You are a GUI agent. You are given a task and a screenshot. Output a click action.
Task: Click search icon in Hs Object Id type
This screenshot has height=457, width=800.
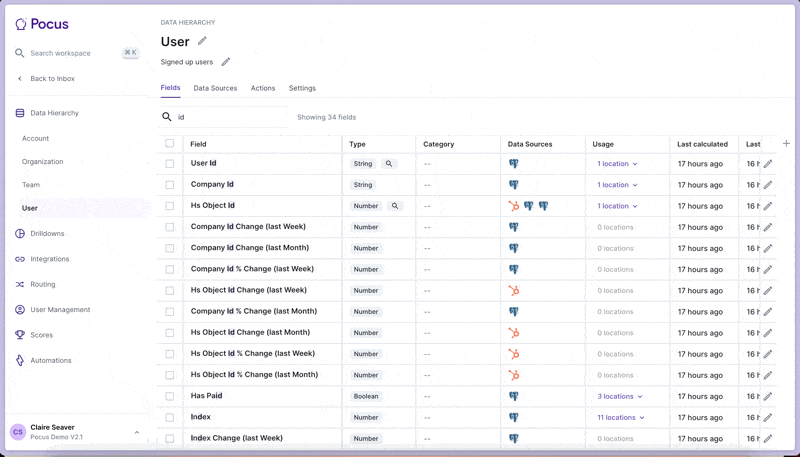point(395,206)
